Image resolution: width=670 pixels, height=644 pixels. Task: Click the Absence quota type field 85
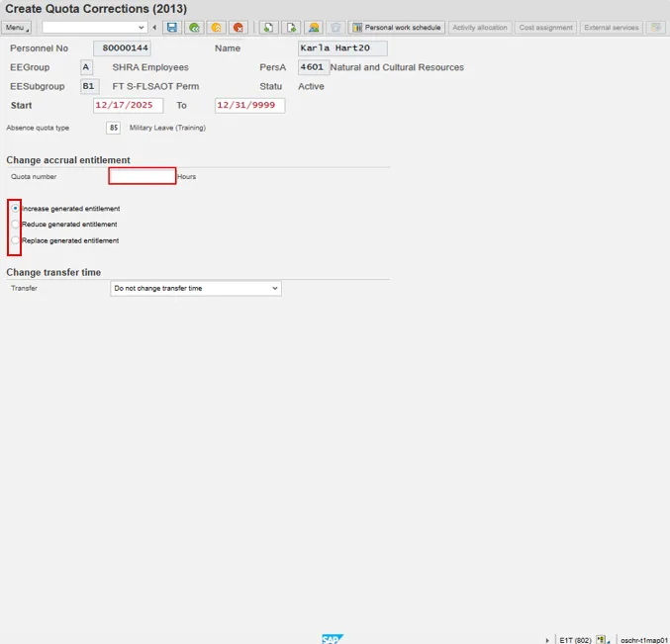[113, 128]
